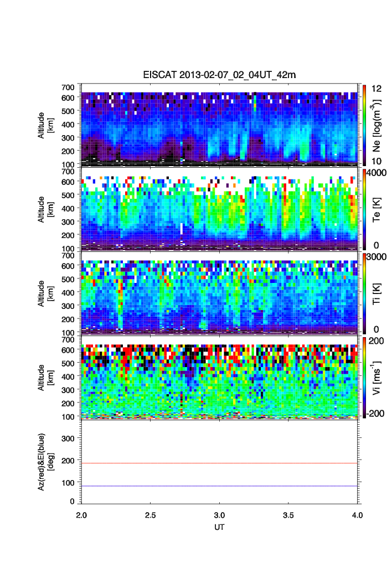
Task: Click the "2.5" UT axis tick label
Action: point(151,515)
